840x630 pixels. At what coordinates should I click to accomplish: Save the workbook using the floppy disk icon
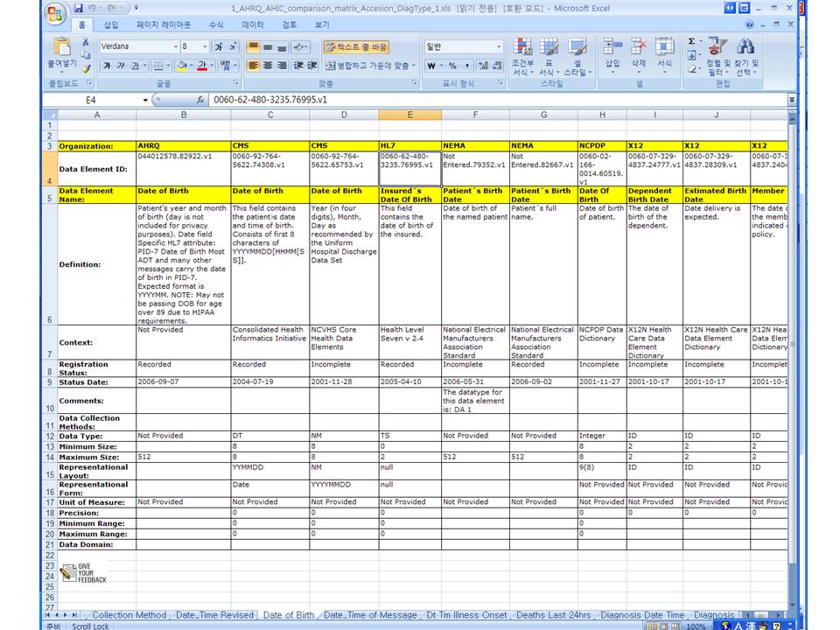[78, 8]
